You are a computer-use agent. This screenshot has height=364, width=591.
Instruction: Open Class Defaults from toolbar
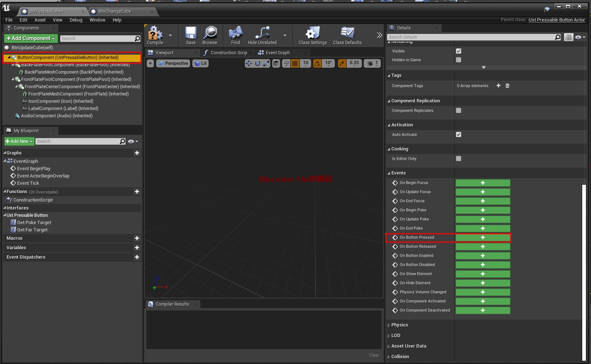click(347, 35)
